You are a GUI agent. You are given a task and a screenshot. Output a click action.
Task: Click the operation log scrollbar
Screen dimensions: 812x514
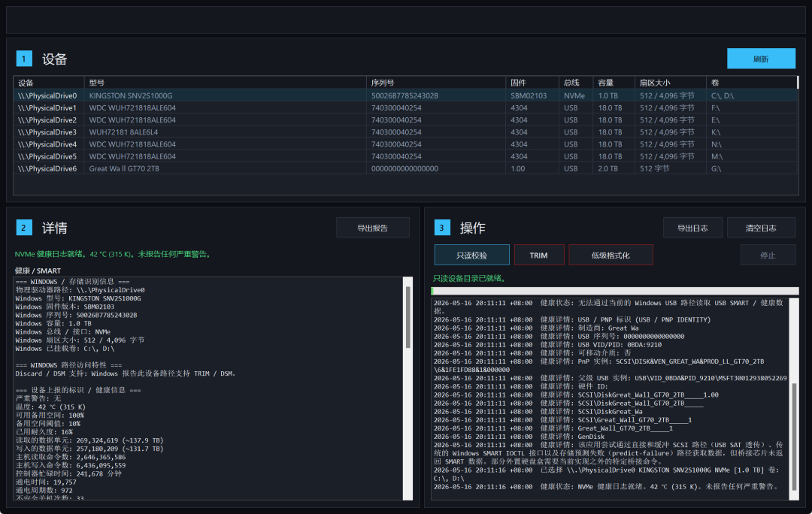794,399
